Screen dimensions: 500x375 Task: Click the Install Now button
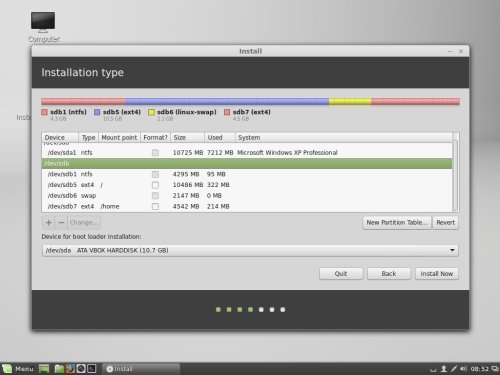(437, 274)
